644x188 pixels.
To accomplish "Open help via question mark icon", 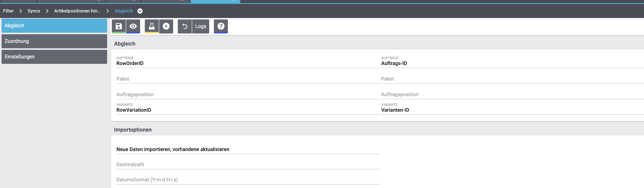I will (221, 26).
